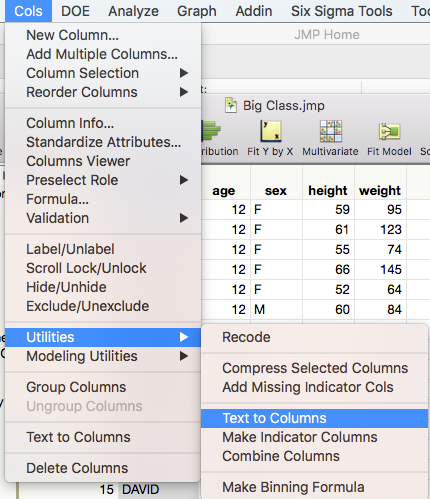Click the Big Class.jmp file icon
The width and height of the screenshot is (430, 499).
(231, 105)
